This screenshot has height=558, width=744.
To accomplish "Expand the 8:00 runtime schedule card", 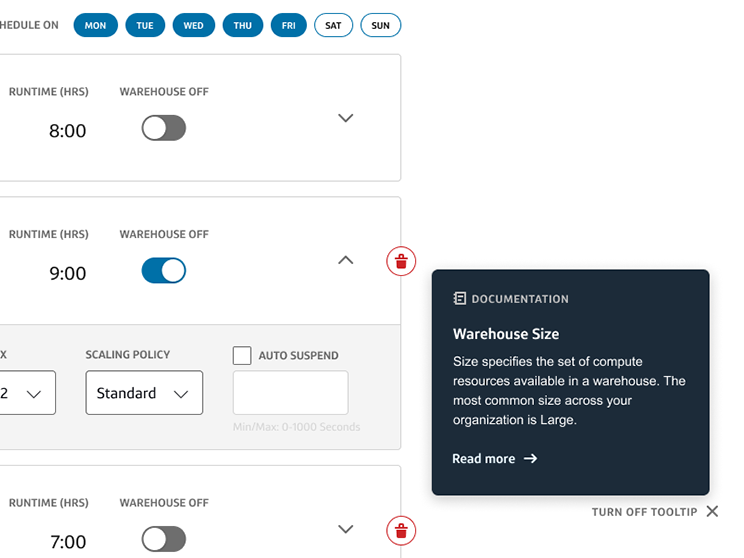I will (x=345, y=118).
